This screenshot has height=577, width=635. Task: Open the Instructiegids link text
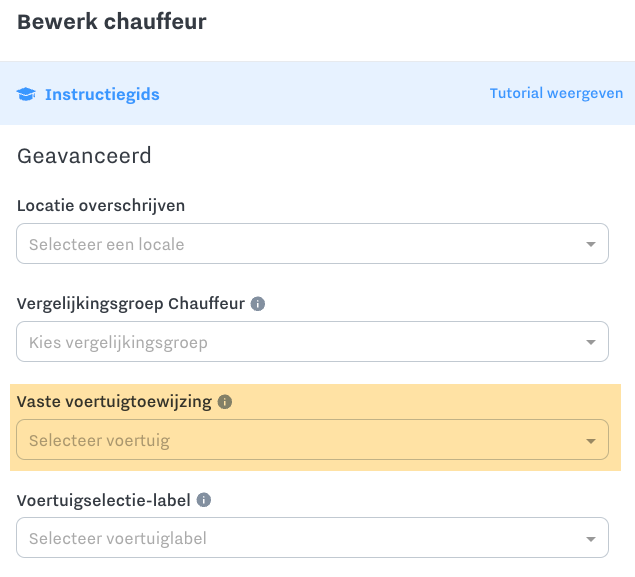(102, 94)
